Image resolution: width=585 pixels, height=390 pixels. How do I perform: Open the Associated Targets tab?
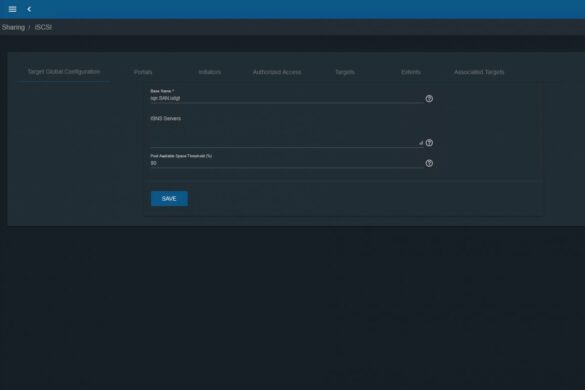(x=479, y=72)
